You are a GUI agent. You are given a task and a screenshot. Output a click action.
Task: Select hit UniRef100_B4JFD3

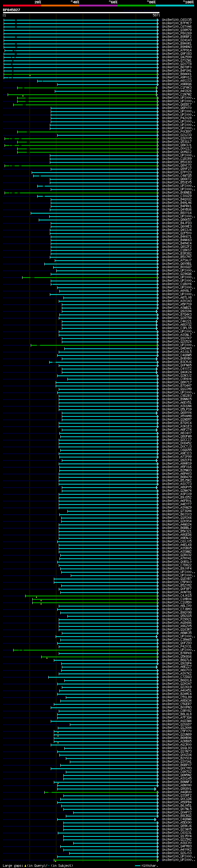pyautogui.click(x=177, y=223)
